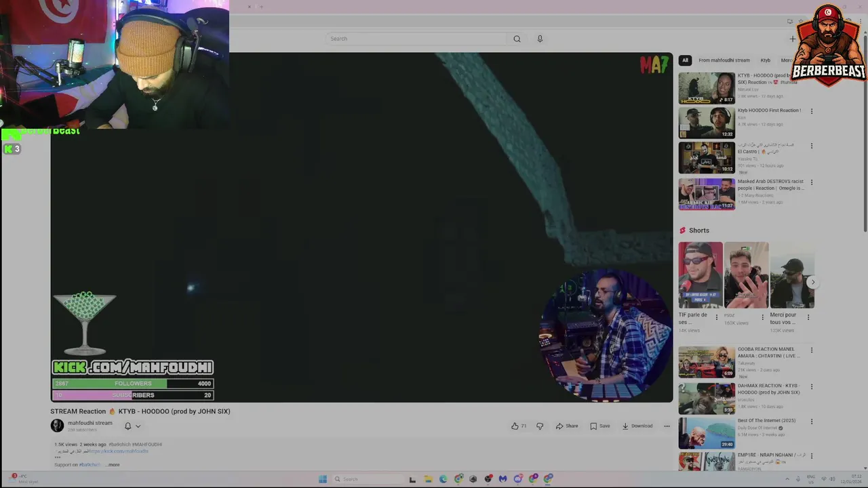
Task: Click the video player to pause
Action: (361, 228)
